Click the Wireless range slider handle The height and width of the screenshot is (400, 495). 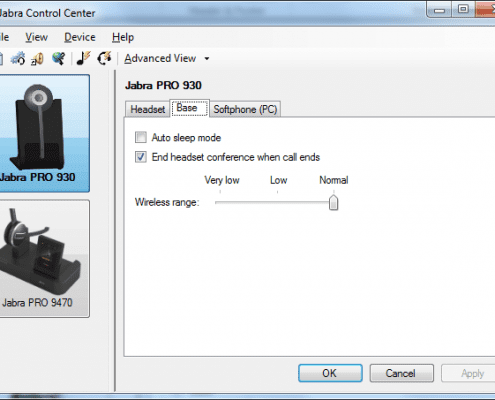click(x=333, y=203)
